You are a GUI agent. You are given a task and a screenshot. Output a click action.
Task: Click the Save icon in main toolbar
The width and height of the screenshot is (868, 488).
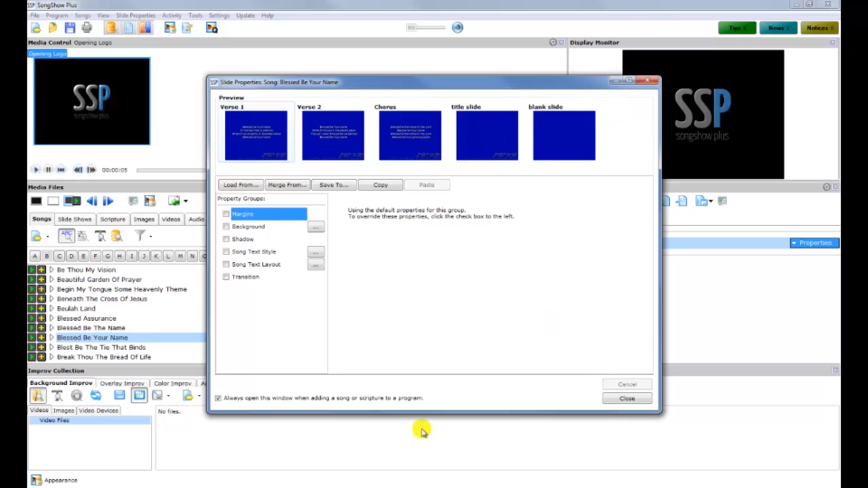[70, 28]
